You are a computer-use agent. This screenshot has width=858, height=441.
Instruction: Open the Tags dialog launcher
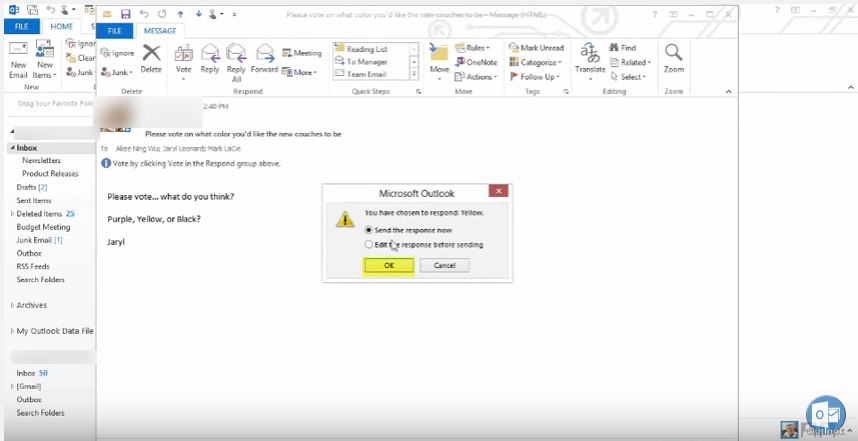point(566,91)
